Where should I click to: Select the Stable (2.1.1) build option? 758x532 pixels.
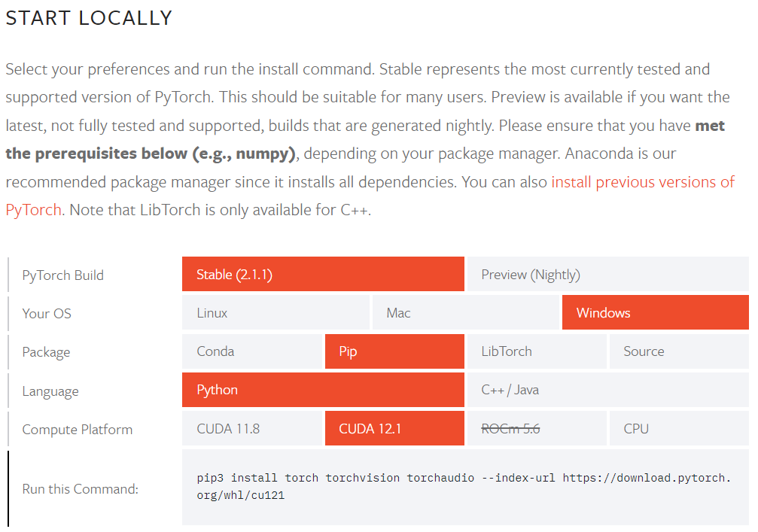[x=323, y=275]
